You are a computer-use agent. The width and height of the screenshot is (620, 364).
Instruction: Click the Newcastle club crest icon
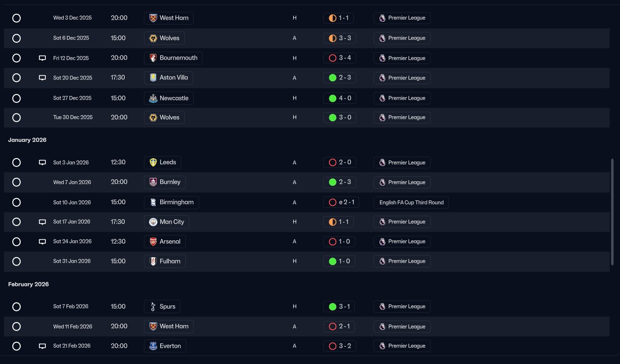click(153, 98)
